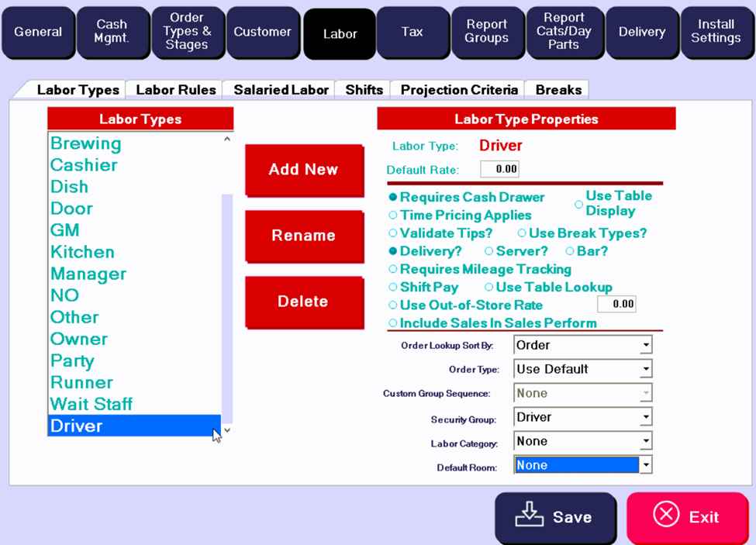The height and width of the screenshot is (545, 756).
Task: Open the Default Room dropdown
Action: tap(583, 465)
